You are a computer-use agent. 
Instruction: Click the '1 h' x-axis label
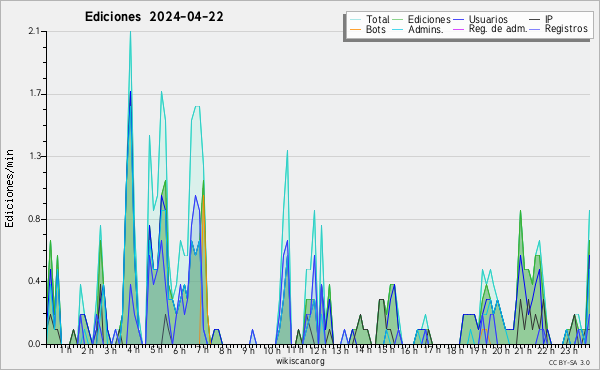point(66,350)
